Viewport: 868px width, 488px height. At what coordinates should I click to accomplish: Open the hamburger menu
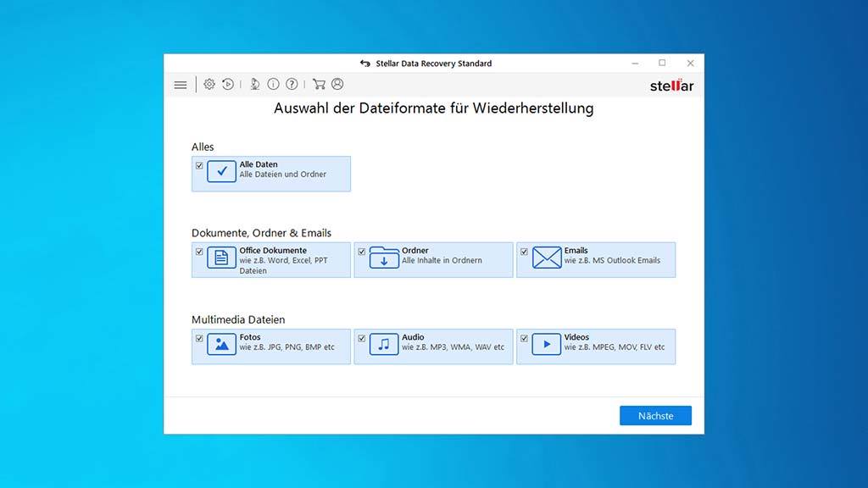click(181, 85)
